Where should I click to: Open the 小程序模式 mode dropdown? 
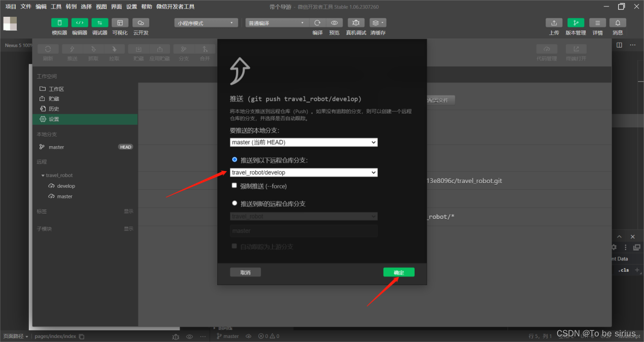pos(206,23)
